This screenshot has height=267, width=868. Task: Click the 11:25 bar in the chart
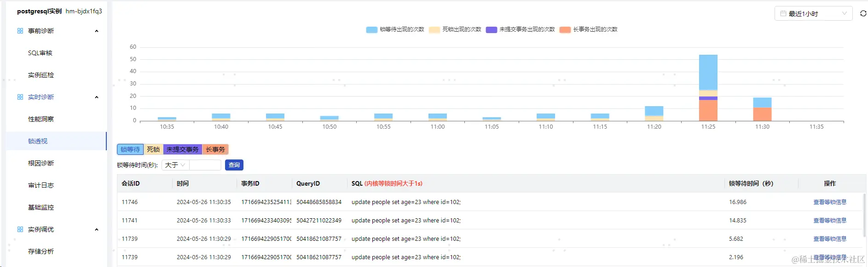(708, 88)
